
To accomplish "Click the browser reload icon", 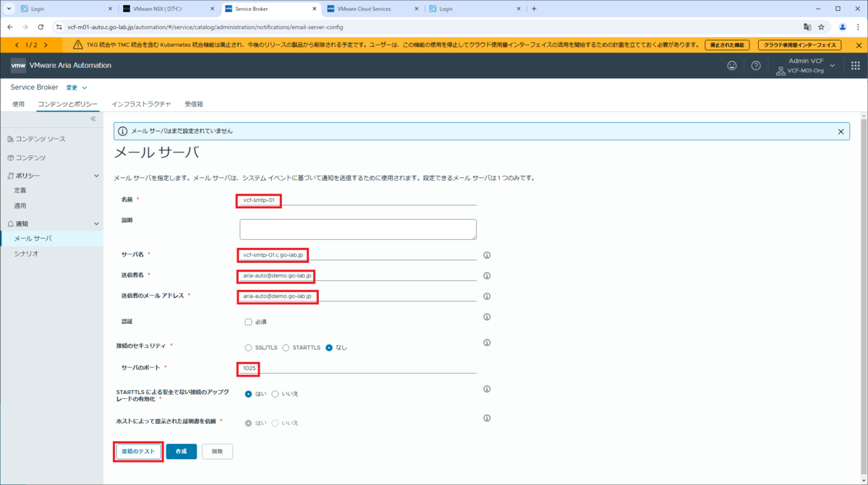I will pyautogui.click(x=41, y=27).
